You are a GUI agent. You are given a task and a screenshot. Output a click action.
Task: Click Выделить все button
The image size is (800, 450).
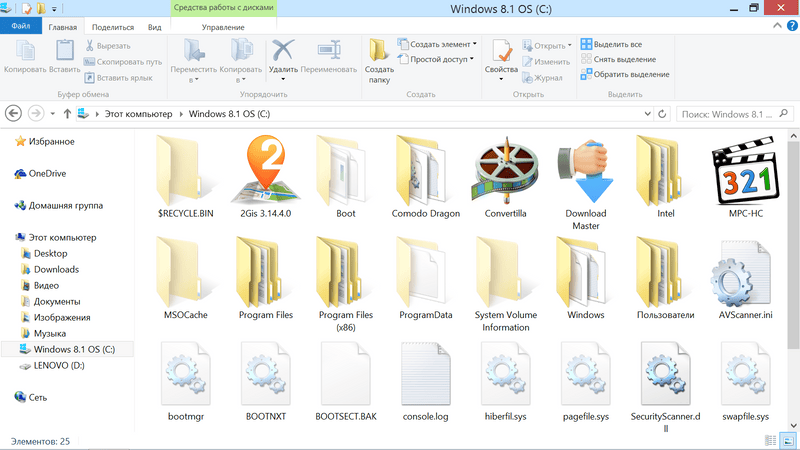point(612,44)
